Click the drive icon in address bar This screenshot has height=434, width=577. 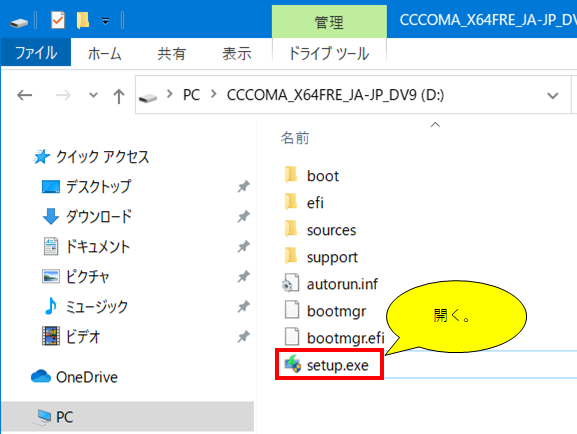click(x=148, y=98)
